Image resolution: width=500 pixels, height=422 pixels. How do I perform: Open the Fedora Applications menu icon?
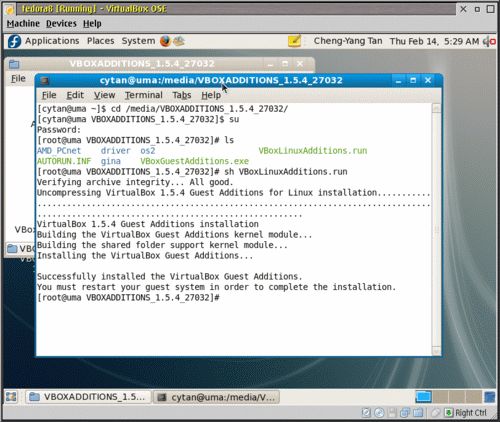coord(14,41)
